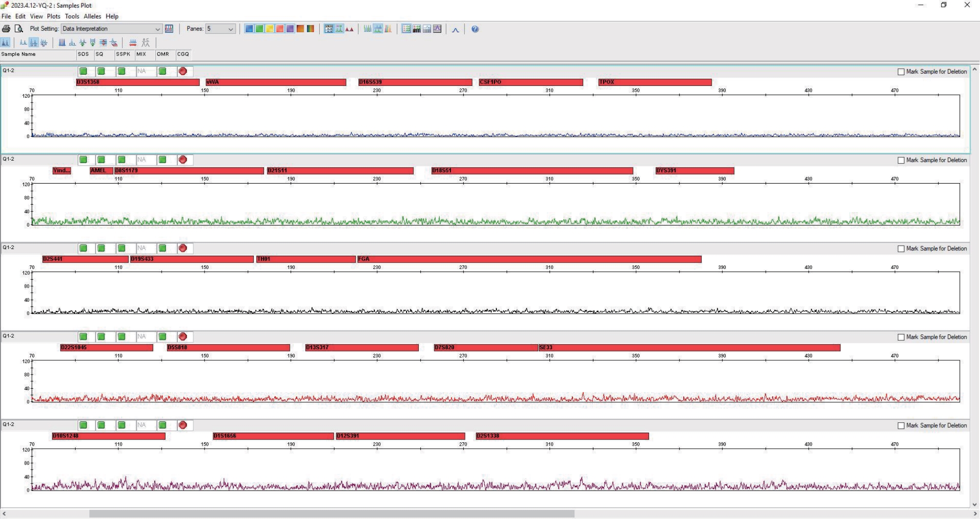Screen dimensions: 980x519
Task: Toggle the orange dye display
Action: coord(300,29)
